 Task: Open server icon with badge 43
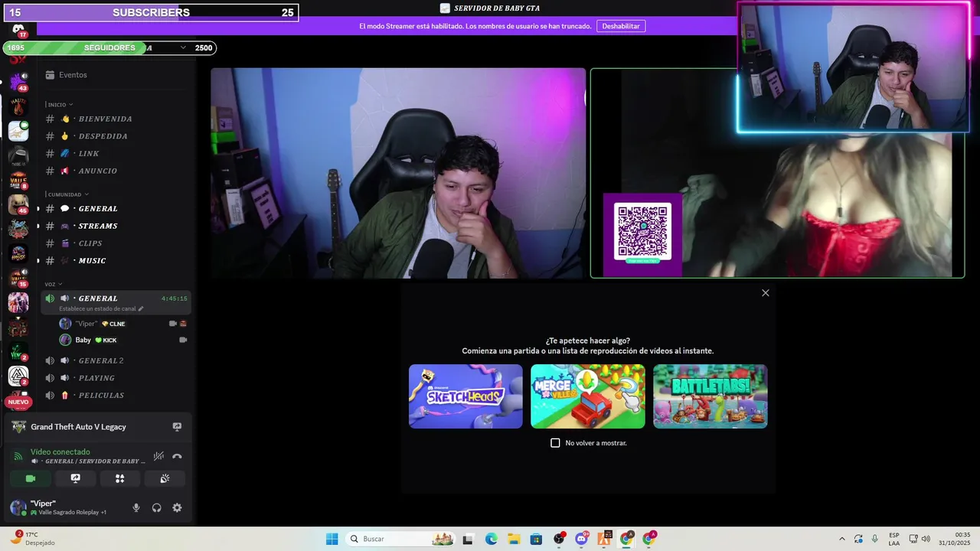(18, 81)
